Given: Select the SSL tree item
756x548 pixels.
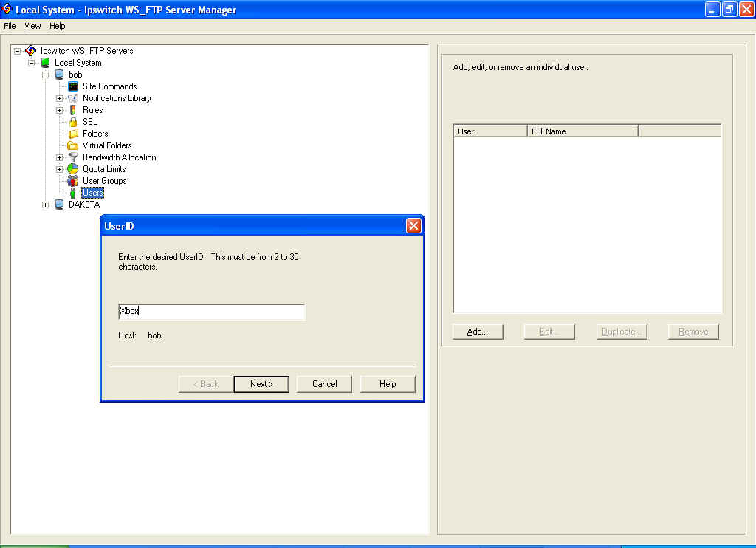Looking at the screenshot, I should 89,122.
